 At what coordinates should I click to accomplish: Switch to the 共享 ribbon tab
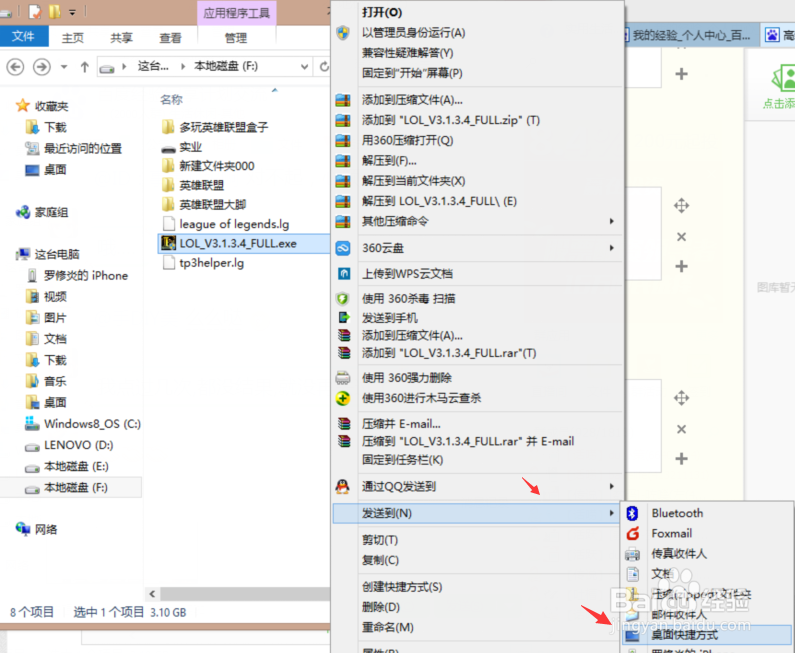tap(122, 38)
